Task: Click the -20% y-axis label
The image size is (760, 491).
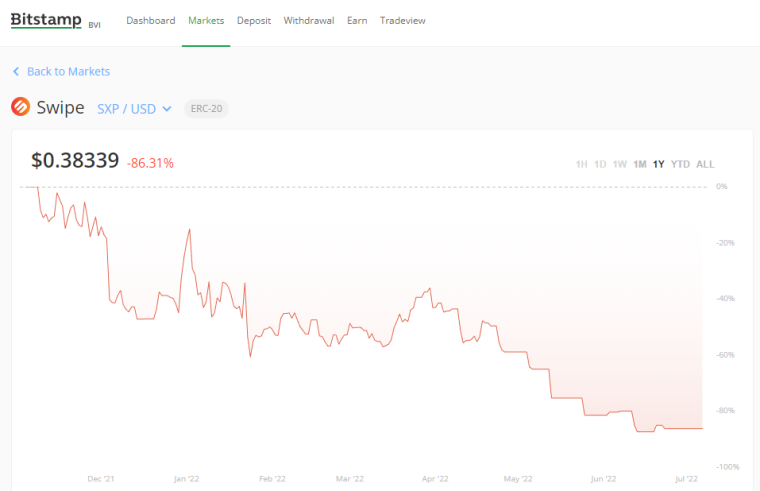Action: pyautogui.click(x=725, y=243)
